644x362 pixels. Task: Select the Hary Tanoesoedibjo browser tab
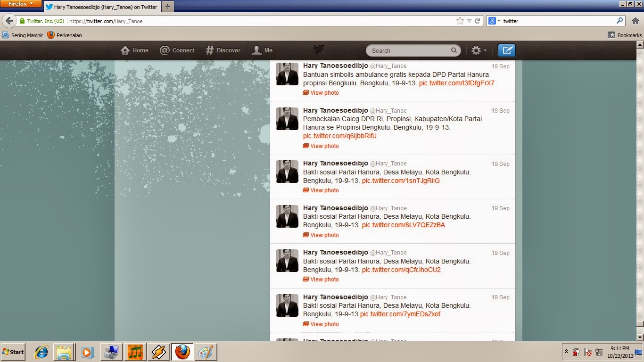coord(102,7)
